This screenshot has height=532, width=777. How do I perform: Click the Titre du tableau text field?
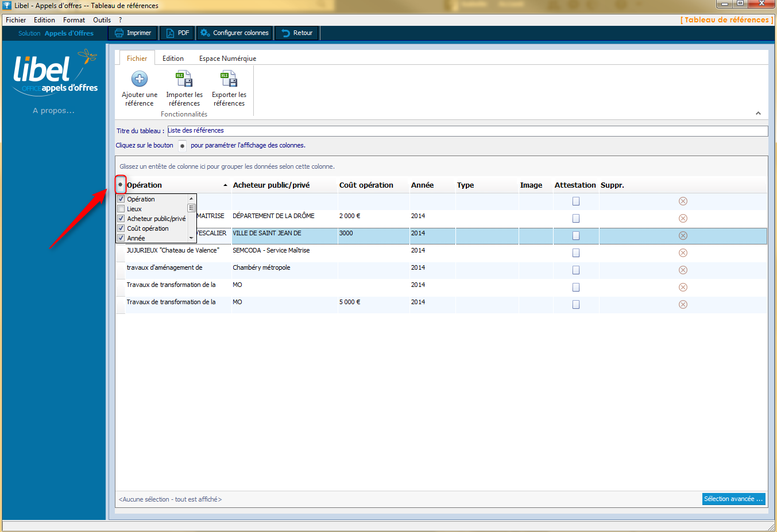point(467,131)
